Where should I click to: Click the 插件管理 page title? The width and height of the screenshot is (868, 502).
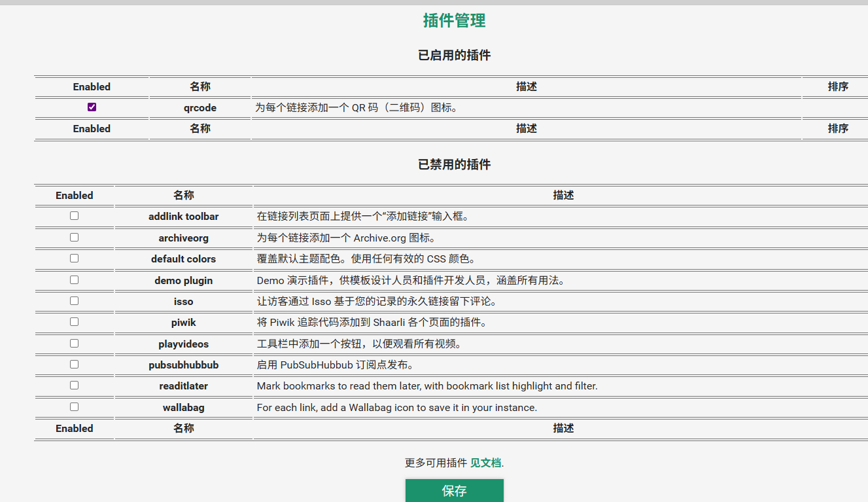[x=455, y=21]
